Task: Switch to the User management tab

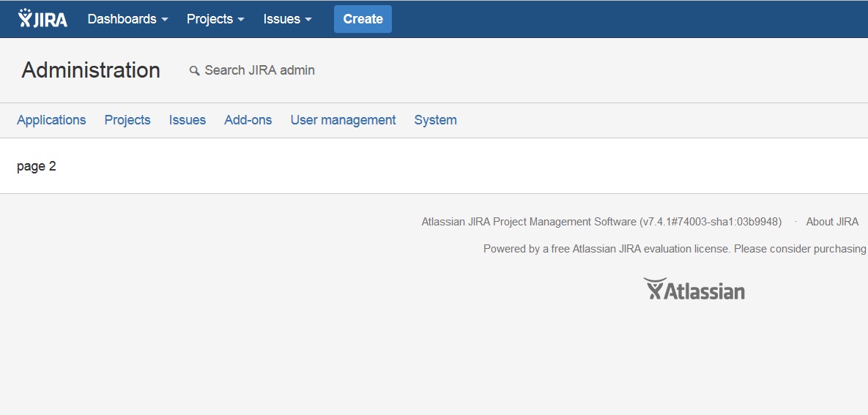Action: pos(344,120)
